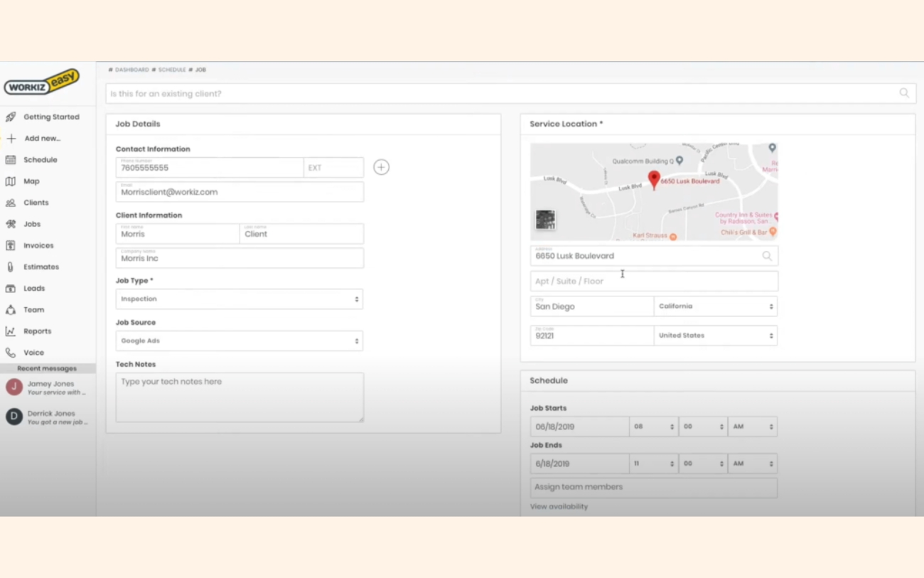Click the Dashboard breadcrumb link
The height and width of the screenshot is (578, 924).
[x=131, y=70]
